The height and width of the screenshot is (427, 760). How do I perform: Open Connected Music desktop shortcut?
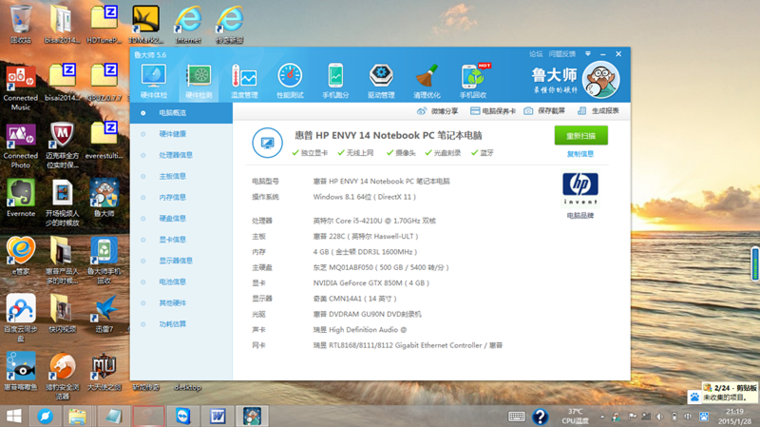pyautogui.click(x=20, y=87)
